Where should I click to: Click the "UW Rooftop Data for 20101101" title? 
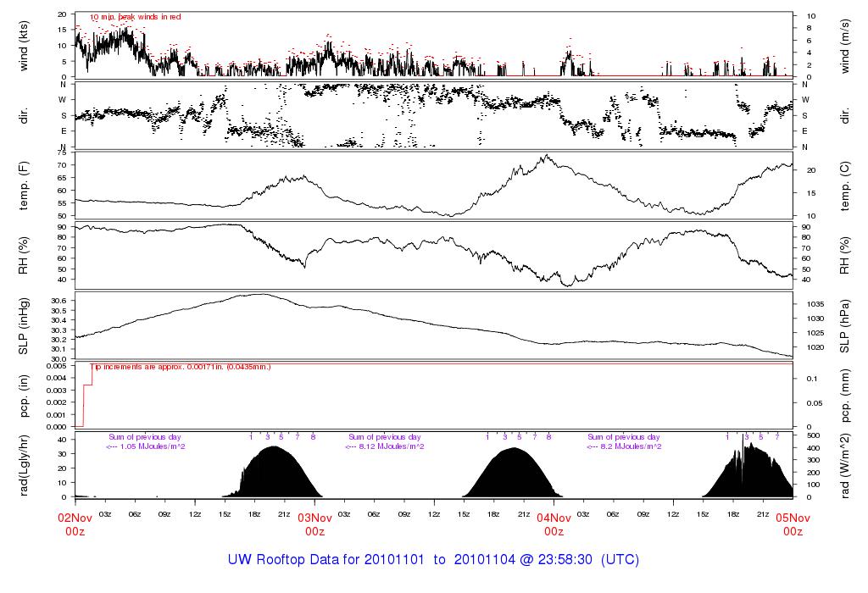tap(326, 560)
